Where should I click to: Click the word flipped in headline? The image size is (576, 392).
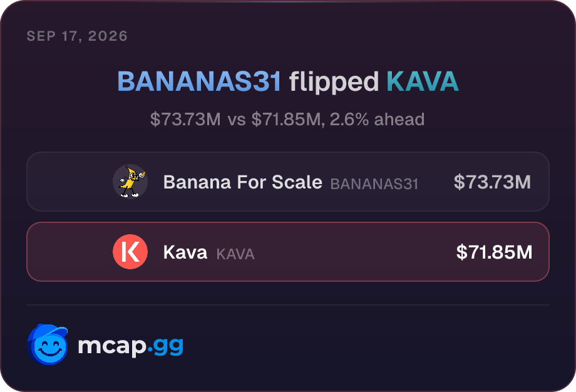(x=334, y=83)
